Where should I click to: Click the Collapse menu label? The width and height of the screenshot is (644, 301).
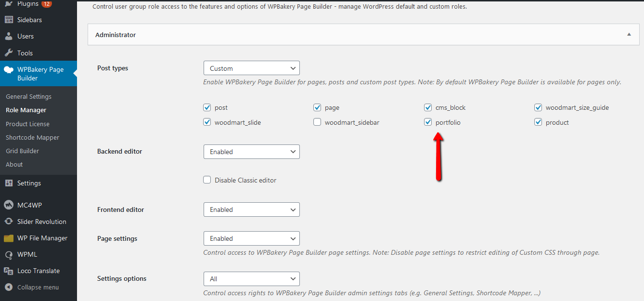[38, 287]
